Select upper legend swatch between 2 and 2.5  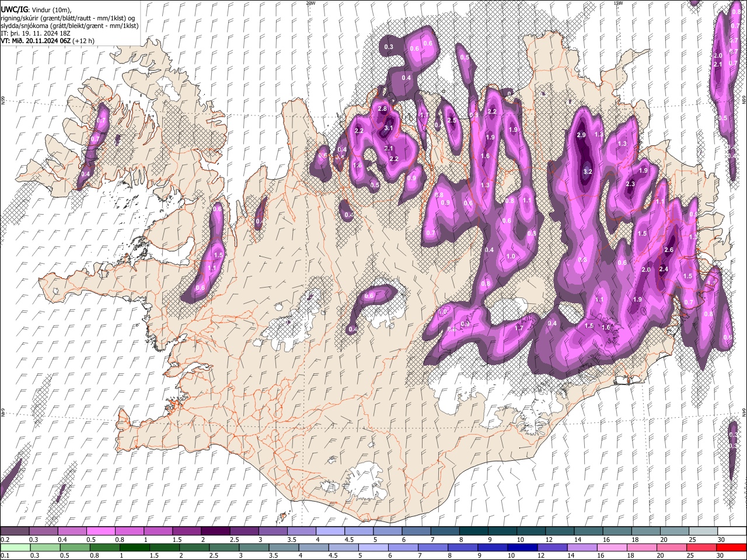coord(216,531)
